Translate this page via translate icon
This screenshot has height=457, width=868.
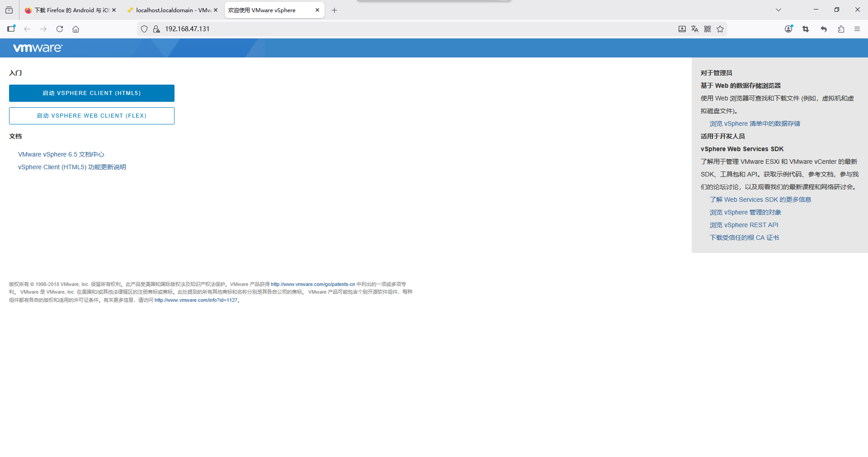pos(695,29)
